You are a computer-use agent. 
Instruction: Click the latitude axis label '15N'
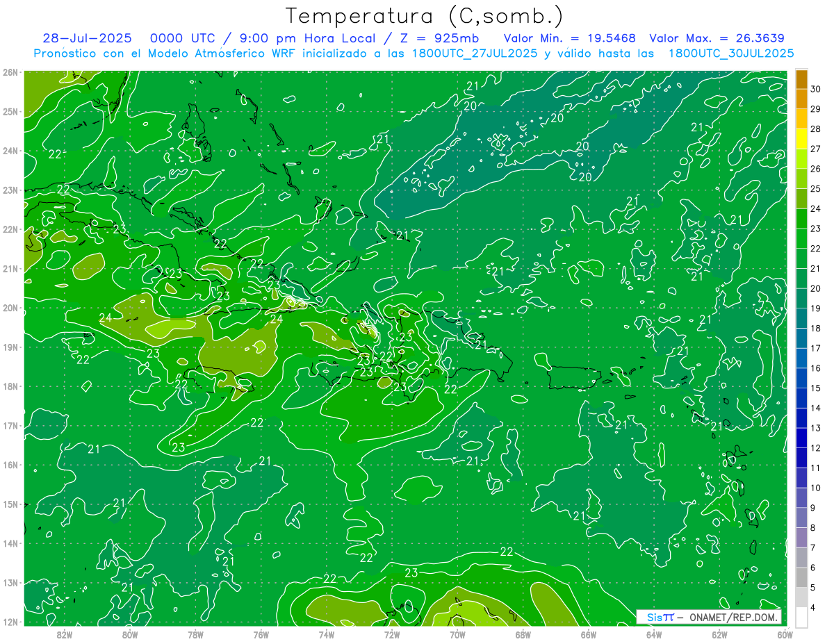[10, 504]
